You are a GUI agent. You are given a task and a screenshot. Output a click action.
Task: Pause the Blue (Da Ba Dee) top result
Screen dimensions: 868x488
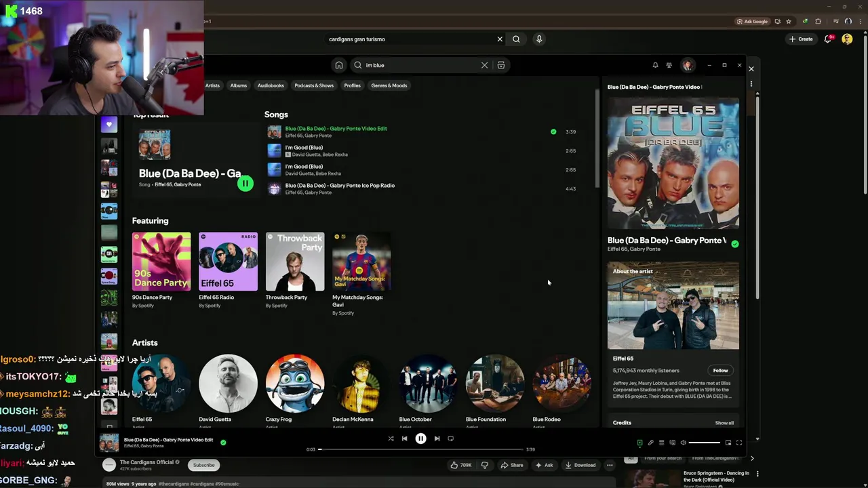click(245, 183)
